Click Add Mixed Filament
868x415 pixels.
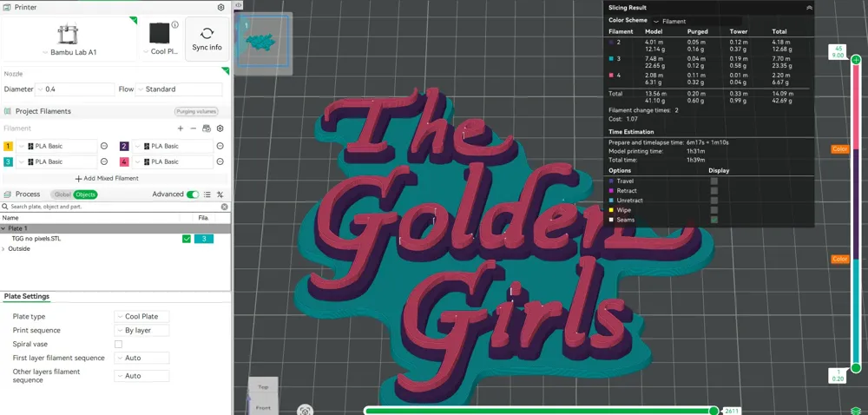coord(107,178)
